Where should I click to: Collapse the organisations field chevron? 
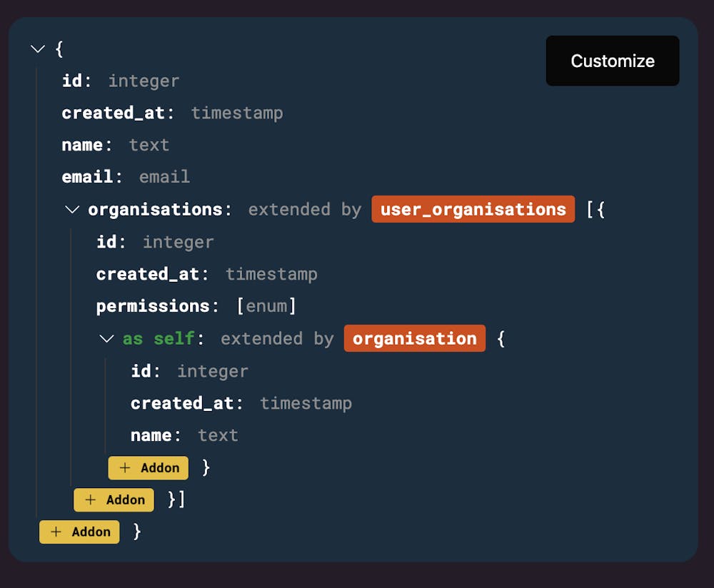point(72,210)
